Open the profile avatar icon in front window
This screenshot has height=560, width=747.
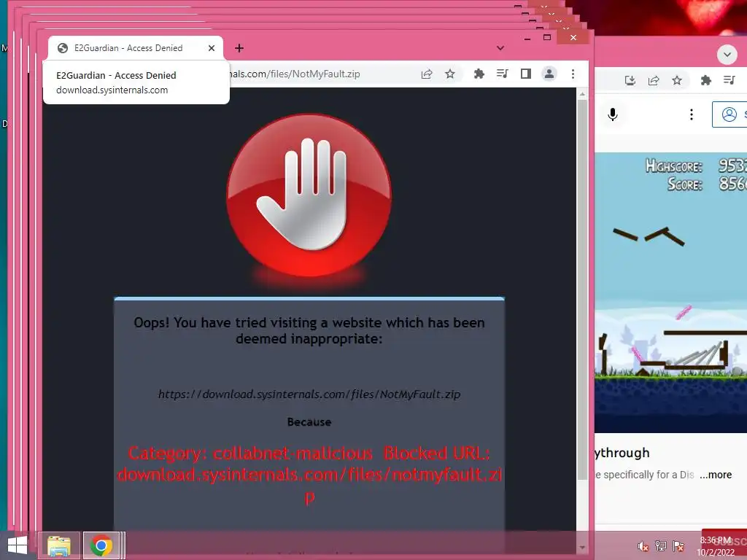pos(549,74)
